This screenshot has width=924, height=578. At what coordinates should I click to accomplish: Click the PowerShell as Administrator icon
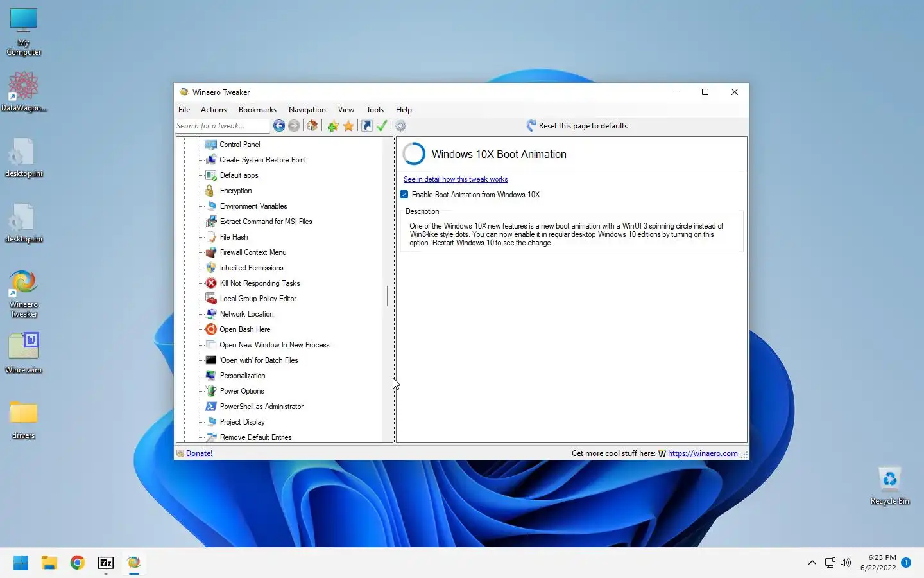tap(210, 407)
